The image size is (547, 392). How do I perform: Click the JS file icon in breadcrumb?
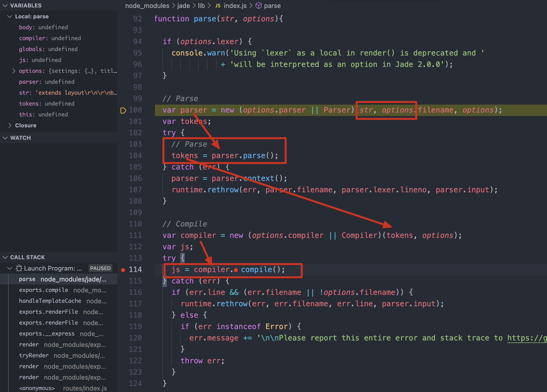click(218, 6)
